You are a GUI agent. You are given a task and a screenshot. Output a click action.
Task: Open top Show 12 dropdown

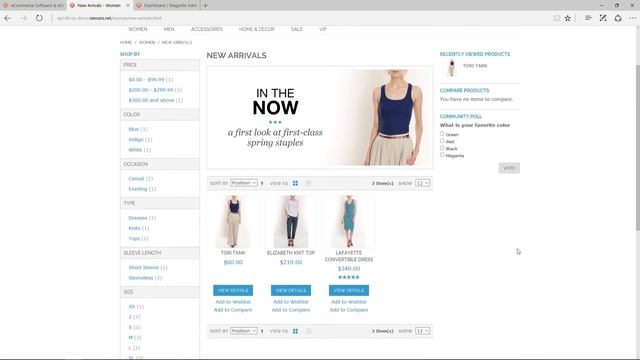click(x=422, y=183)
